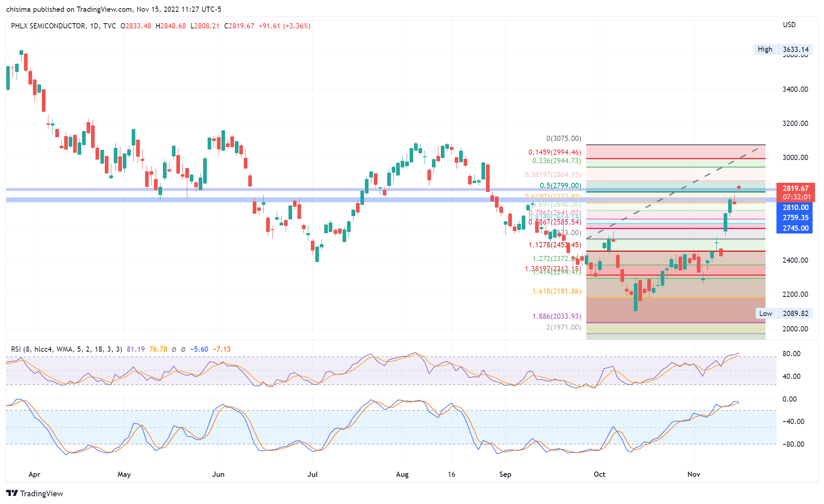Click the blue 2745.00 price tag

point(795,228)
